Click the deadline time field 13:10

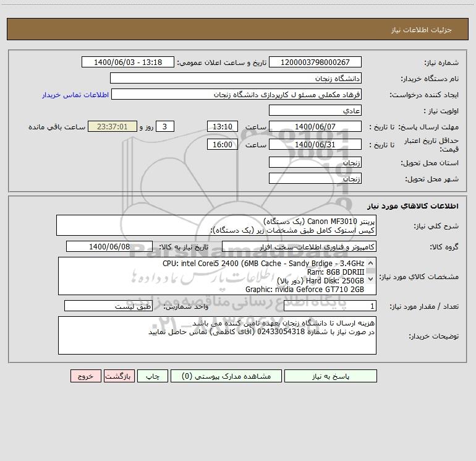tap(222, 126)
